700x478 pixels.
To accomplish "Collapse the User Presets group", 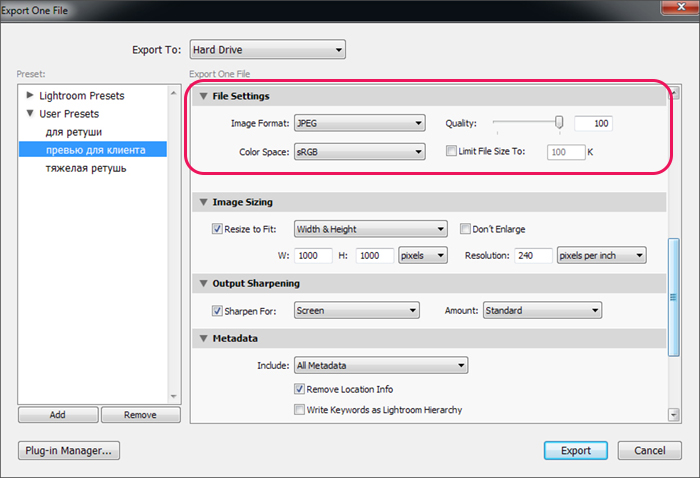I will click(x=30, y=113).
